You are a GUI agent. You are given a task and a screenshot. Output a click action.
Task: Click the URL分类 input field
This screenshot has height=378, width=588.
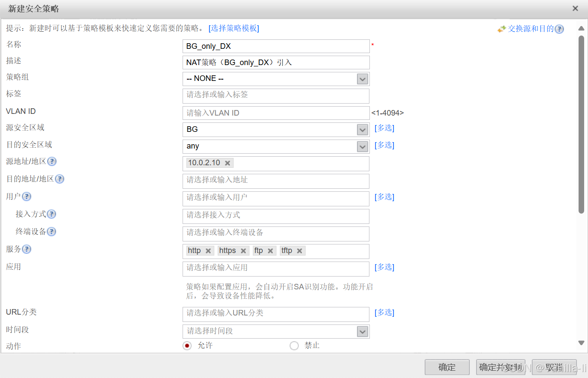click(276, 314)
